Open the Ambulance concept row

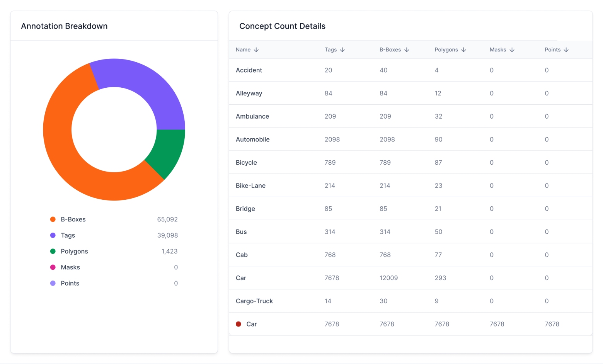[x=252, y=116]
